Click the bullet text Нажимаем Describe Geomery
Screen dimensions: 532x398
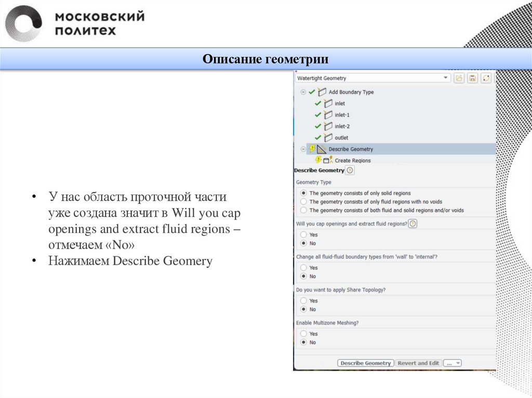pos(130,260)
